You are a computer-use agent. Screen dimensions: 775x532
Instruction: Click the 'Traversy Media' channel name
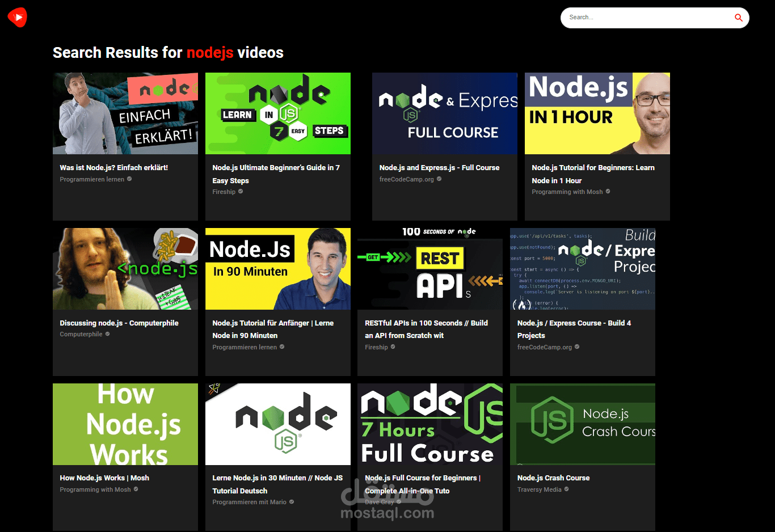click(540, 489)
